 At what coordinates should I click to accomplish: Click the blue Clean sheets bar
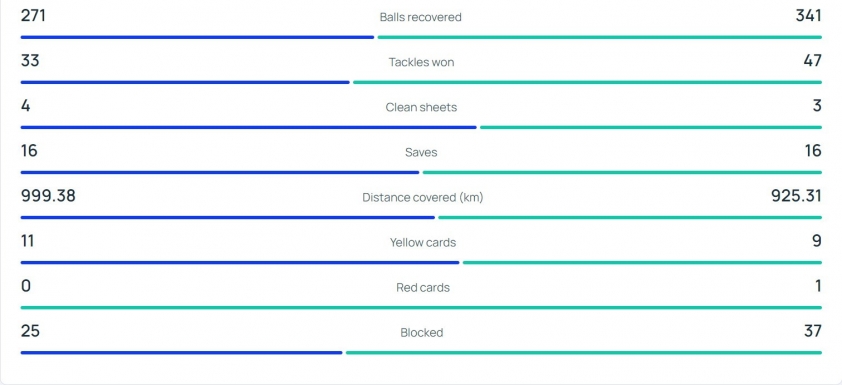(x=249, y=127)
